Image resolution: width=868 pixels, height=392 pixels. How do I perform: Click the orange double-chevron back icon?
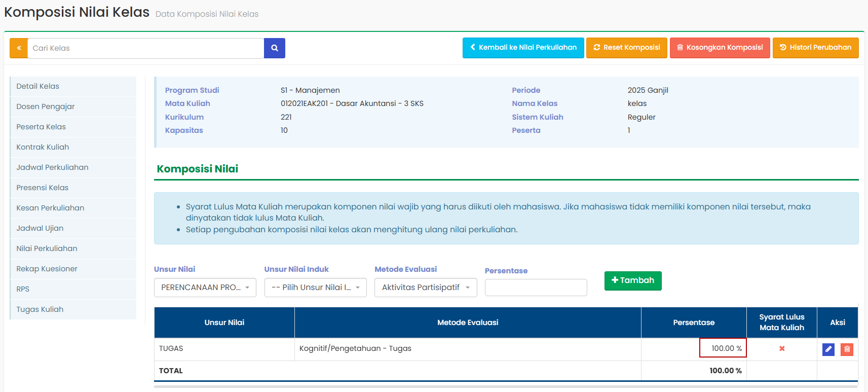click(19, 48)
